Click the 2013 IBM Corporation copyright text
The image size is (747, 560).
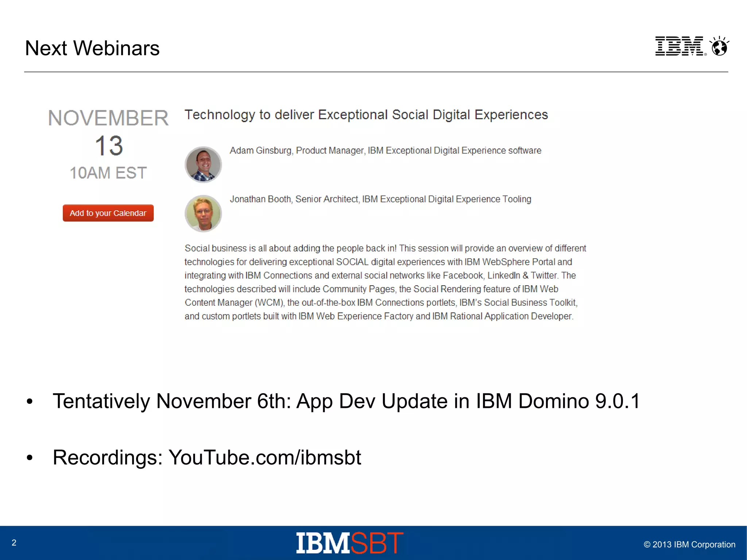(x=689, y=545)
